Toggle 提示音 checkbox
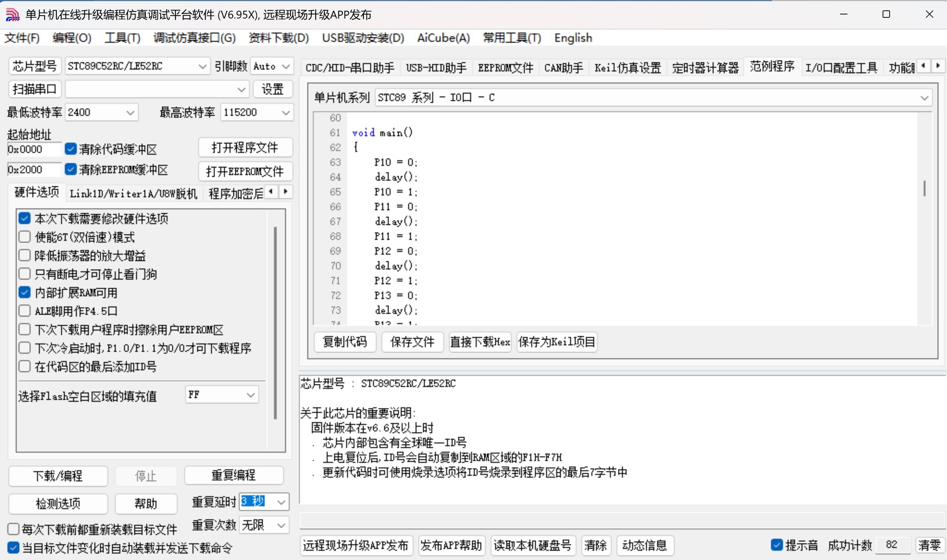Image resolution: width=947 pixels, height=560 pixels. click(x=776, y=544)
